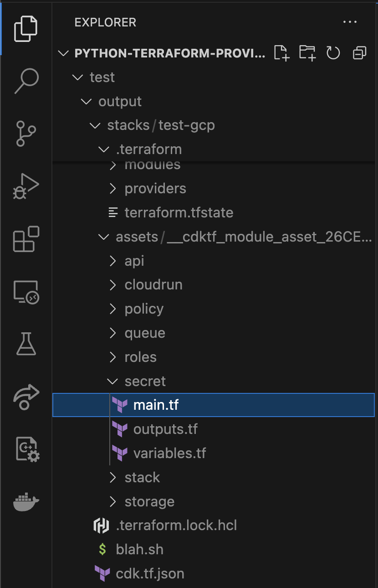Refresh the Explorer file tree
Image resolution: width=378 pixels, height=588 pixels.
tap(333, 53)
